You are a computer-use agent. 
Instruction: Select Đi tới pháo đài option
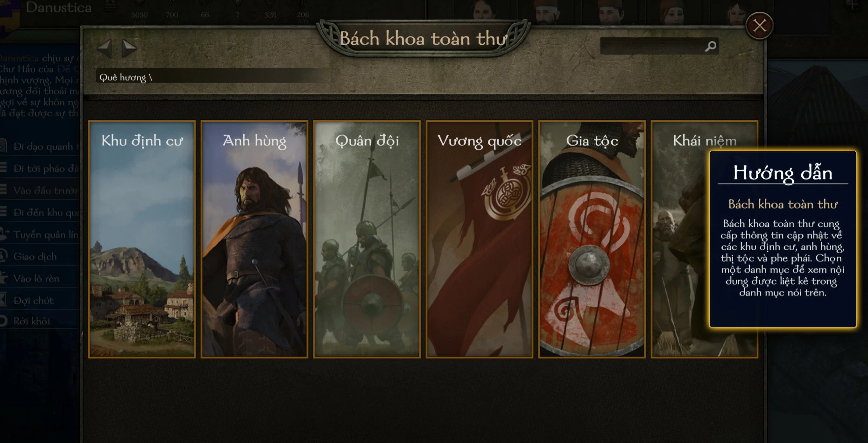tap(40, 169)
